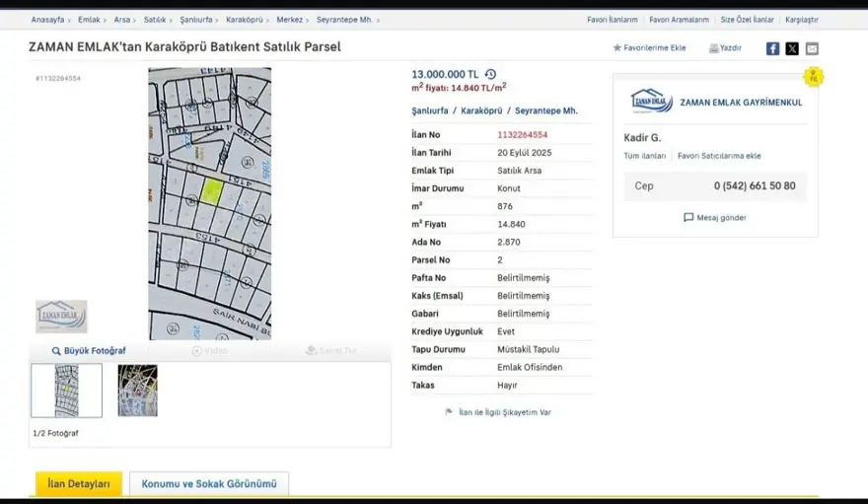Screen dimensions: 868x504
Task: Switch to Konumu ve Sokak Görünümü tab
Action: point(209,484)
